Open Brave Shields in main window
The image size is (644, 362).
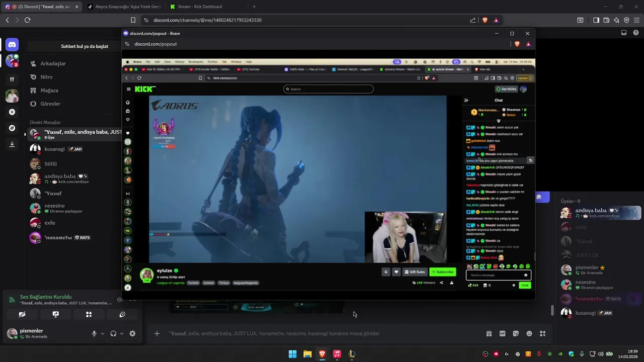coord(485,20)
